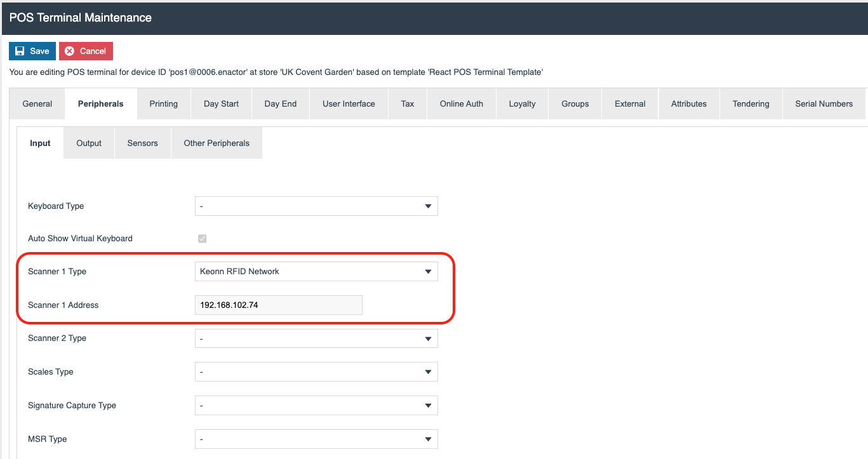The image size is (868, 459).
Task: Open the Other Peripherals sub-tab
Action: pyautogui.click(x=217, y=143)
